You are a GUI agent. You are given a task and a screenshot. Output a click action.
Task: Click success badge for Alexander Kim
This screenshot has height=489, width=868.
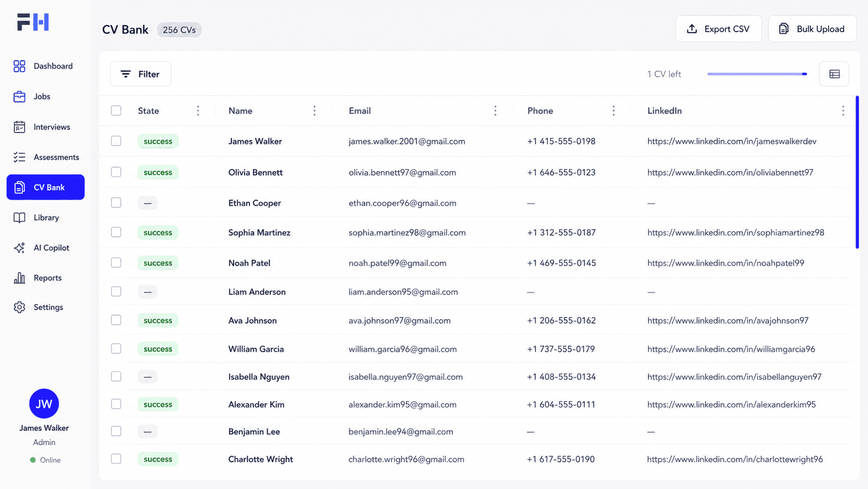pyautogui.click(x=158, y=404)
